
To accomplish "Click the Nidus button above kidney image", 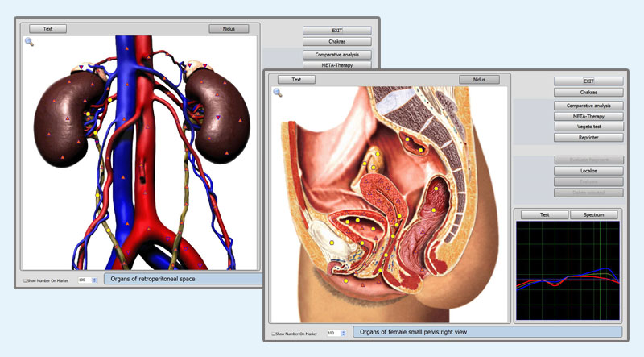I will (x=229, y=28).
